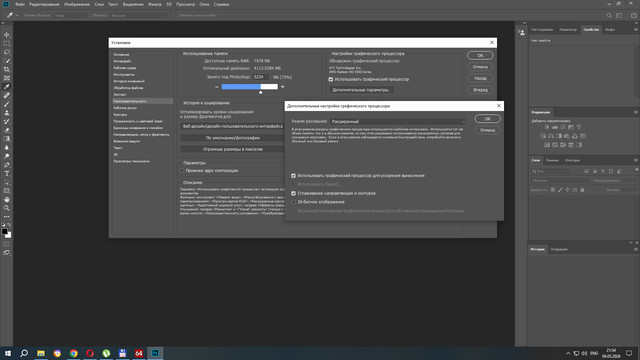640x360 pixels.
Task: Click the search icon in options bar
Action: coord(609,15)
